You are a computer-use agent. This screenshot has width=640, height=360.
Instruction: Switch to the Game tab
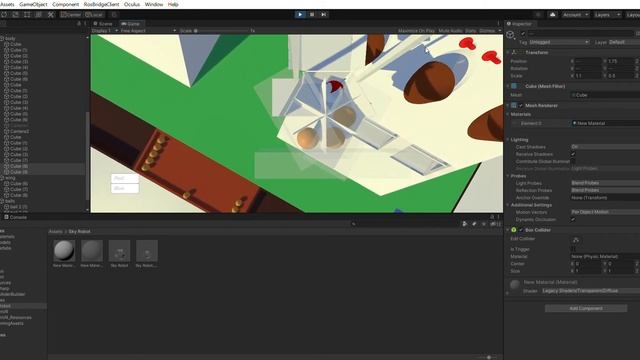[x=131, y=24]
